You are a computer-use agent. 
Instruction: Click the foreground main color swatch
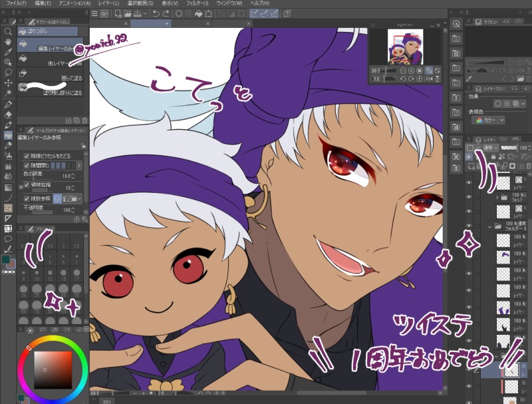(x=6, y=260)
